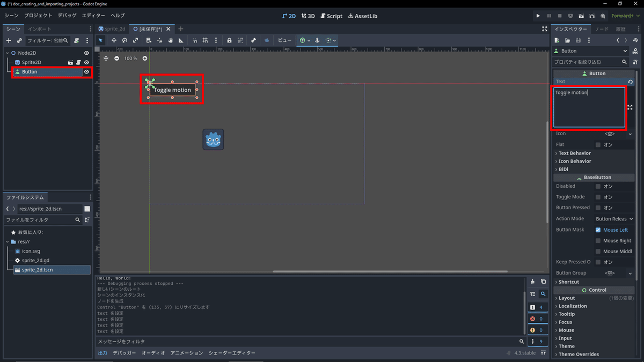Enable the Toggle Mode checkbox
Screen dimensions: 644x362
tap(598, 197)
